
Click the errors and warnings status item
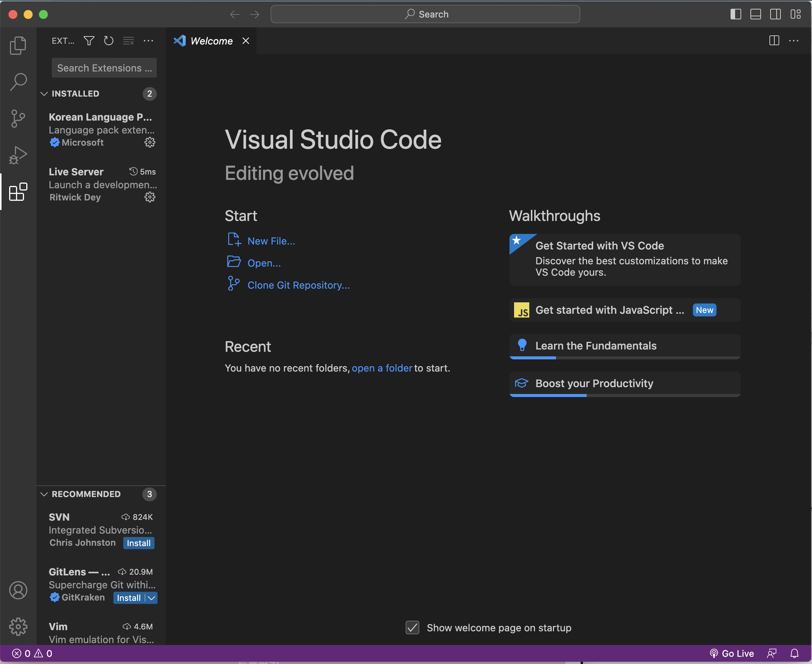click(x=32, y=653)
